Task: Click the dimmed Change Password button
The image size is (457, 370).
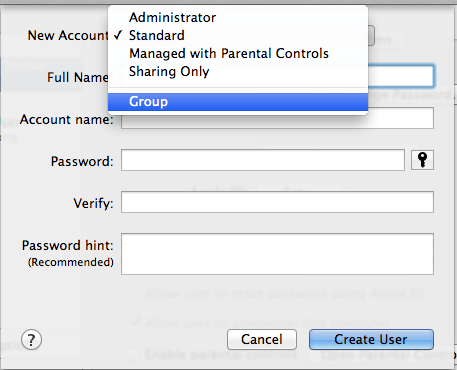Action: coord(412,95)
